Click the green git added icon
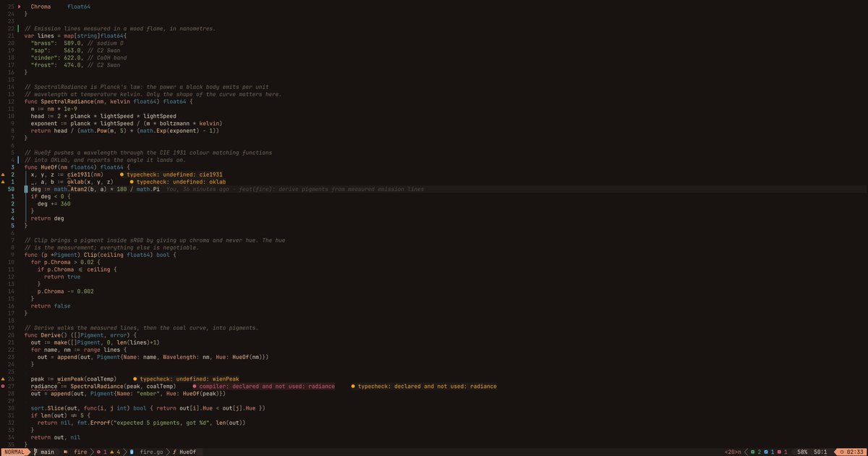The height and width of the screenshot is (456, 868). [x=752, y=452]
